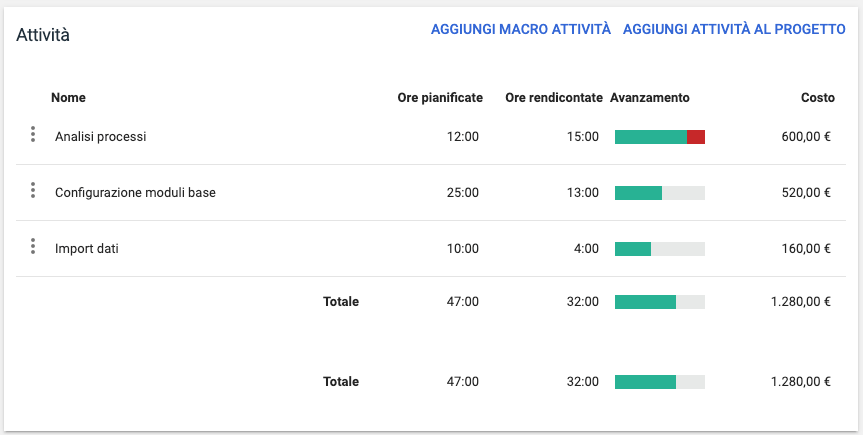Click the Ore pianificate column header
The width and height of the screenshot is (863, 435).
point(440,98)
